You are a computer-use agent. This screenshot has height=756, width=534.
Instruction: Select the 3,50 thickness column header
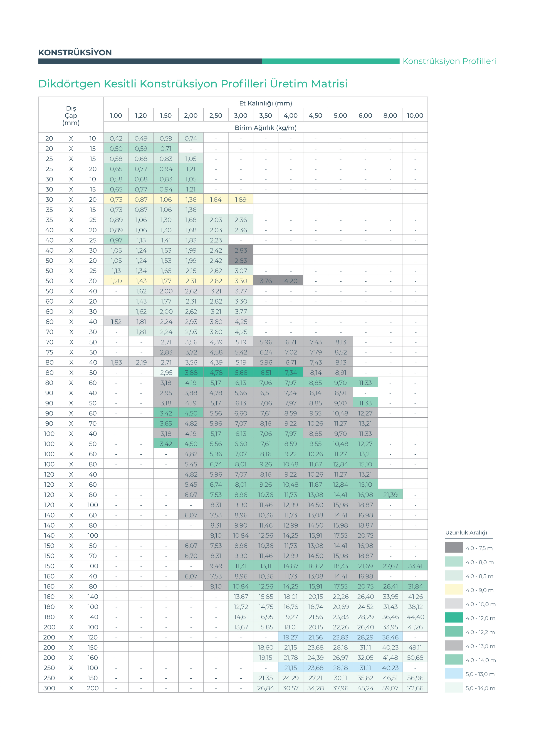coord(266,115)
